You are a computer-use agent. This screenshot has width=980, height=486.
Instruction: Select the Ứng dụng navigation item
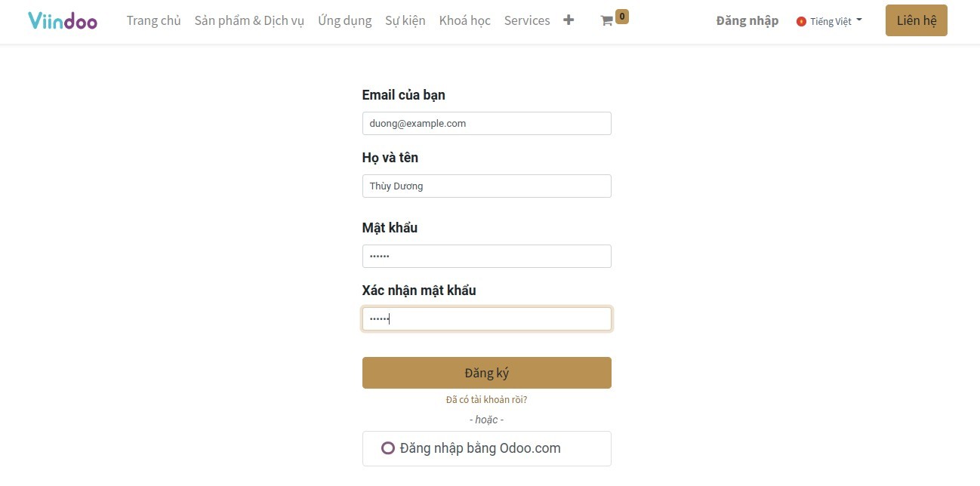[x=345, y=20]
